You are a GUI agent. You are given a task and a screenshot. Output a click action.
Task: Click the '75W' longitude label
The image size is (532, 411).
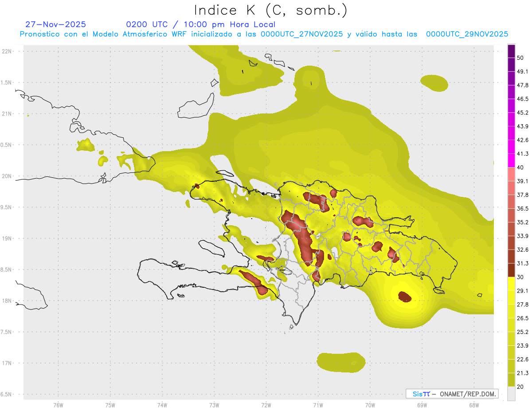pos(110,406)
